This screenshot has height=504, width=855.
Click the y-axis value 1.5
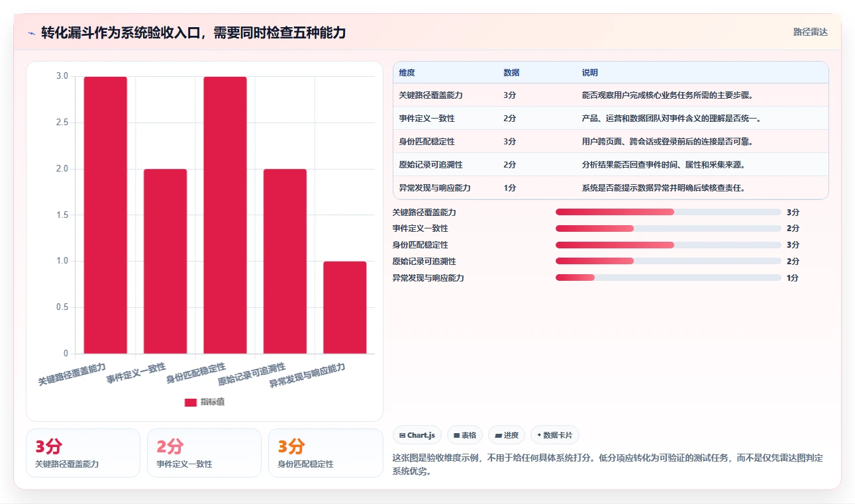[x=62, y=215]
